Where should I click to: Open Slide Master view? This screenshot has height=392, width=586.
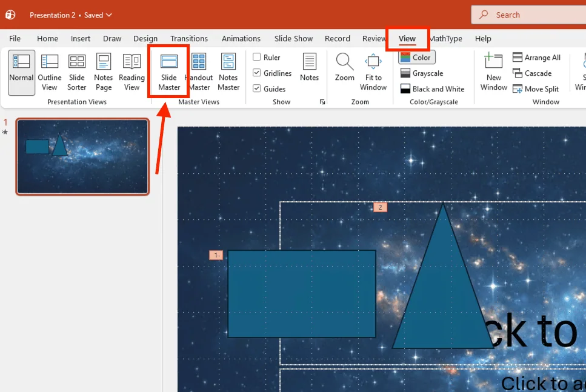[169, 73]
